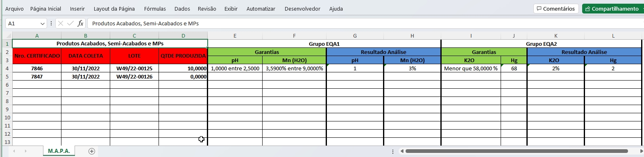This screenshot has width=644, height=157.
Task: Click quantity cell 0,0000
Action: tap(183, 76)
